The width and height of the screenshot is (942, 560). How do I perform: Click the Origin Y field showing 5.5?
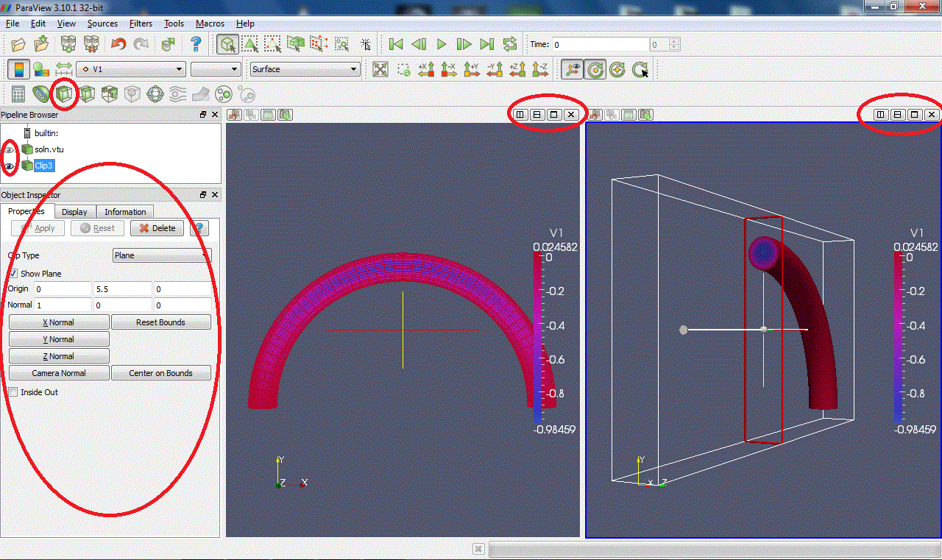pyautogui.click(x=123, y=288)
